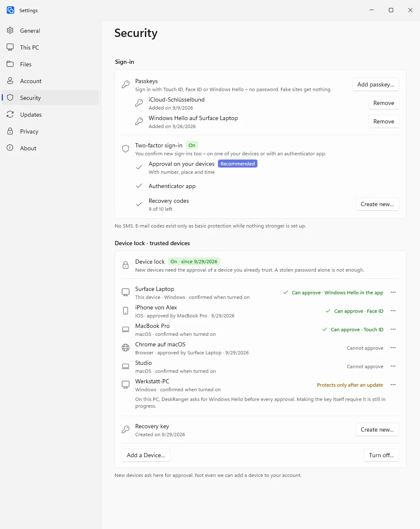The width and height of the screenshot is (420, 529).
Task: Click the key icon beside iCloud-Schlüsselbund
Action: (x=139, y=103)
